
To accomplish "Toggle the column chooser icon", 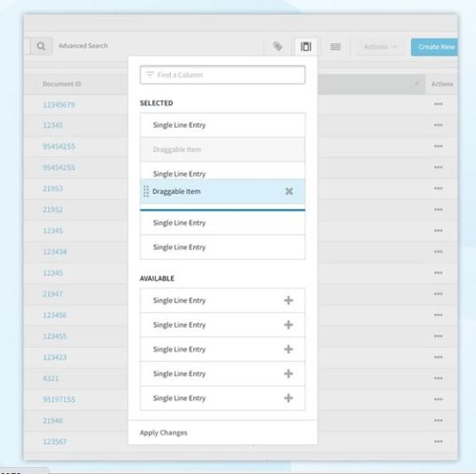I will pyautogui.click(x=306, y=47).
